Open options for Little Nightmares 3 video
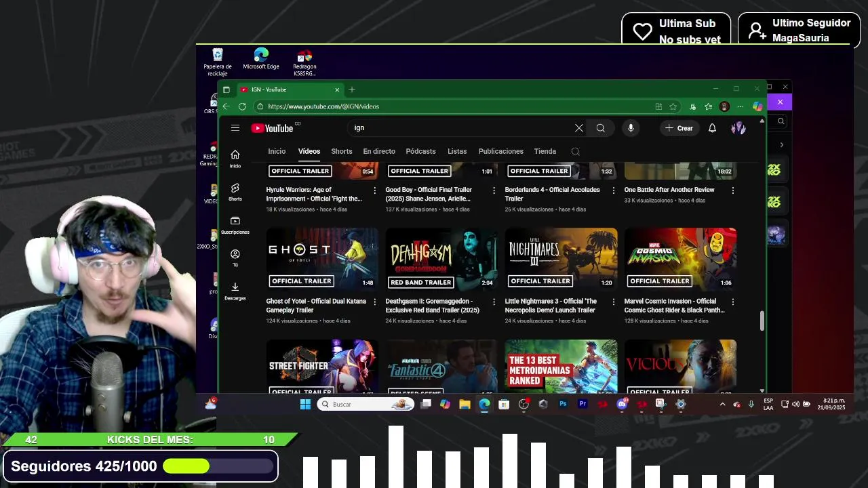This screenshot has height=488, width=868. click(x=614, y=302)
